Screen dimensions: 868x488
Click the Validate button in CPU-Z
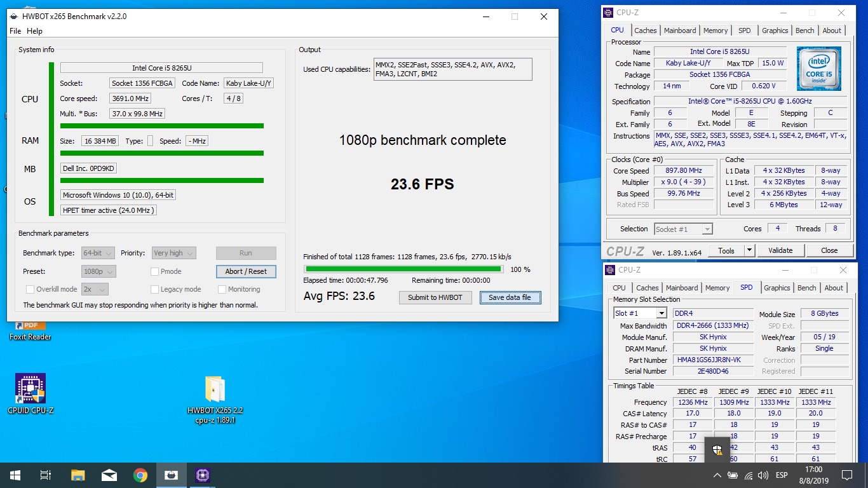click(x=780, y=250)
